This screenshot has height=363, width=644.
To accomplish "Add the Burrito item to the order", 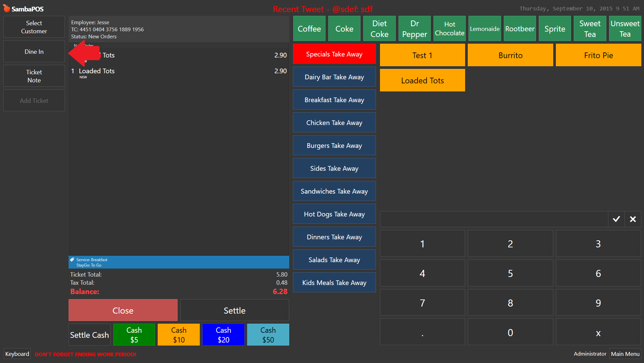I will (510, 55).
